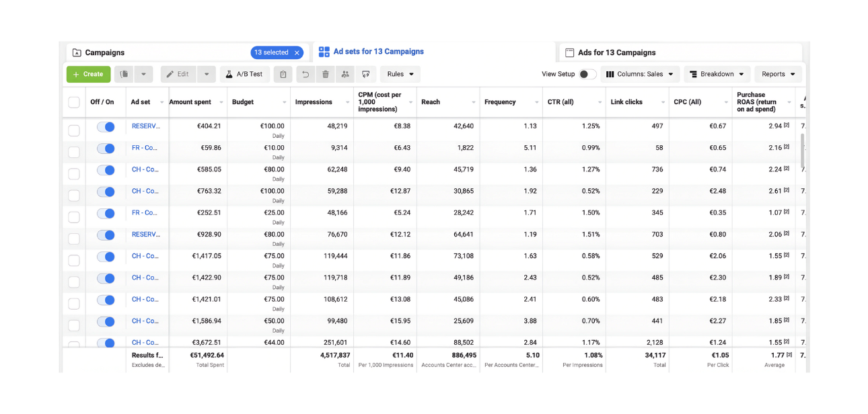868x414 pixels.
Task: Click footnote marker next to 2.06 ROAS
Action: click(x=787, y=233)
